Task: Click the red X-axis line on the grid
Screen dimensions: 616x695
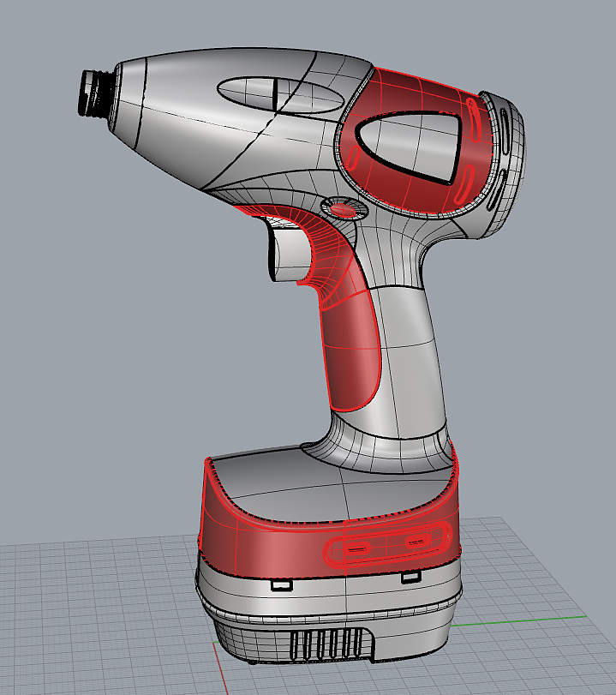Action: (221, 668)
